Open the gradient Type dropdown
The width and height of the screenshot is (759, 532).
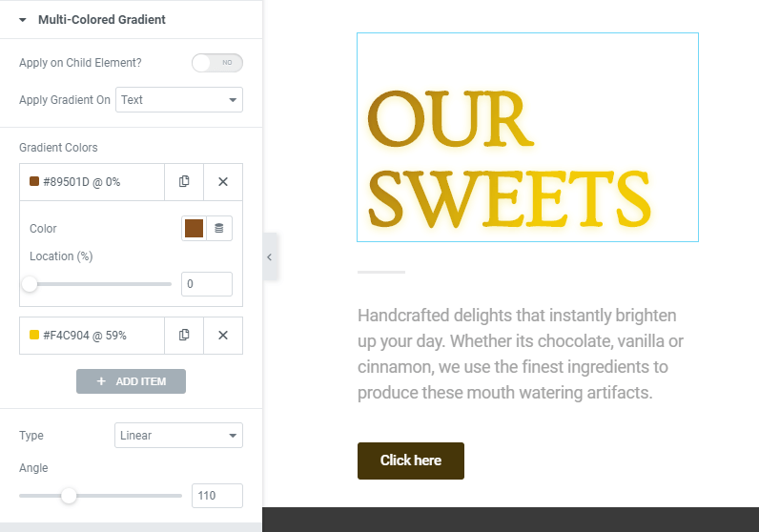[x=178, y=435]
